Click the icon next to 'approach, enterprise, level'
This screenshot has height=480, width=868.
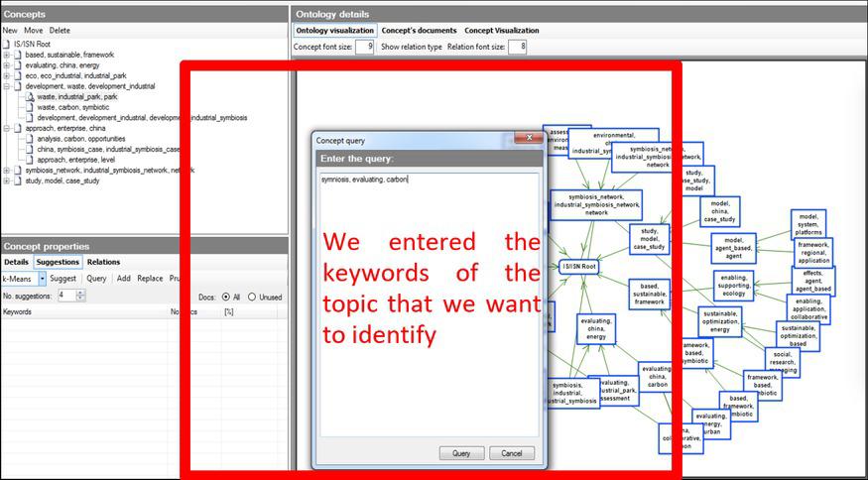[x=30, y=160]
